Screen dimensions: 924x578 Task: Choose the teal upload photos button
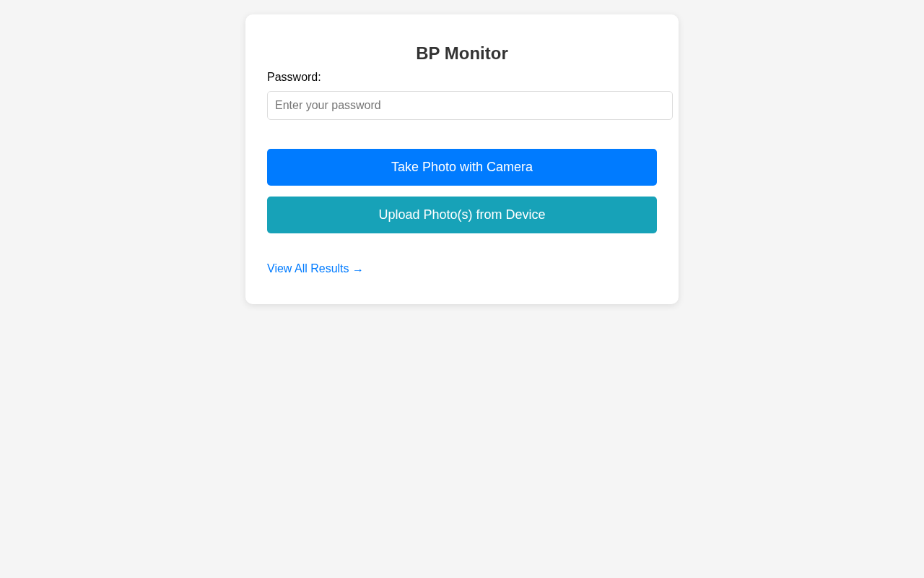tap(462, 215)
